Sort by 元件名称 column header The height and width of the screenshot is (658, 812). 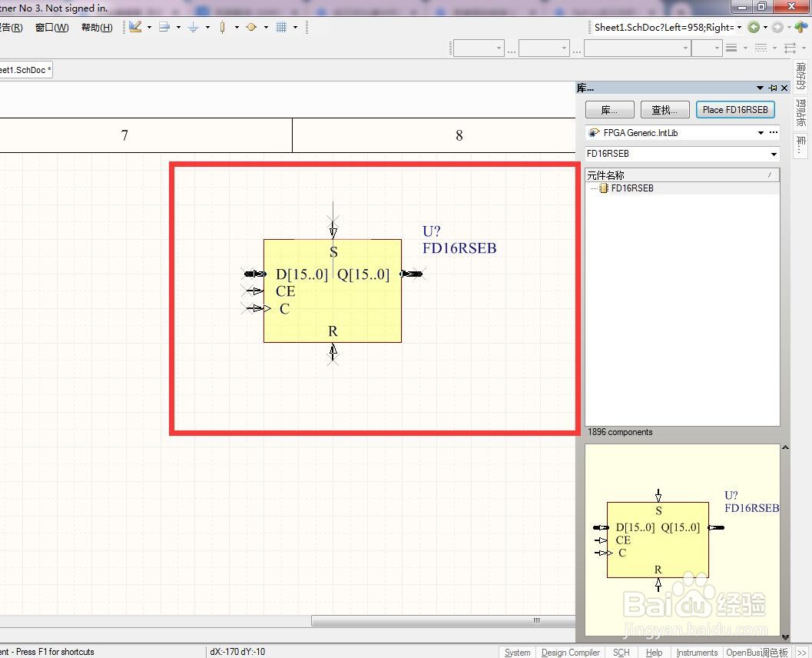(x=681, y=175)
